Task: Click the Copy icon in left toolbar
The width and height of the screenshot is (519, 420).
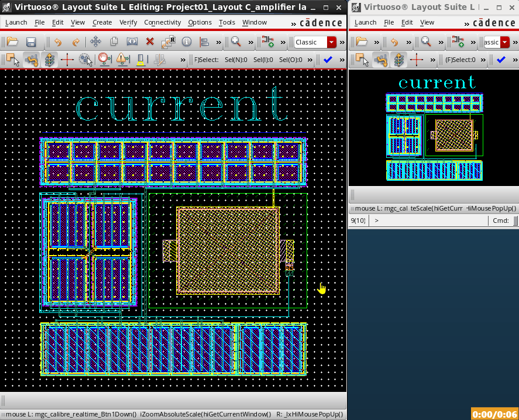Action: [x=114, y=42]
